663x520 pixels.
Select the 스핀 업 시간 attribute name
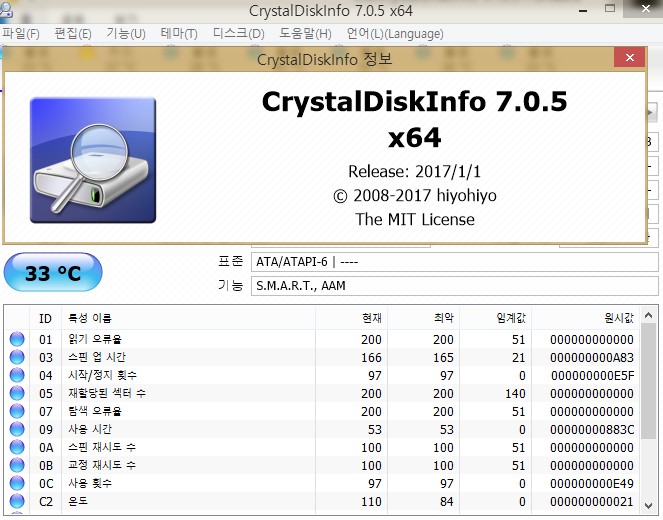[97, 357]
